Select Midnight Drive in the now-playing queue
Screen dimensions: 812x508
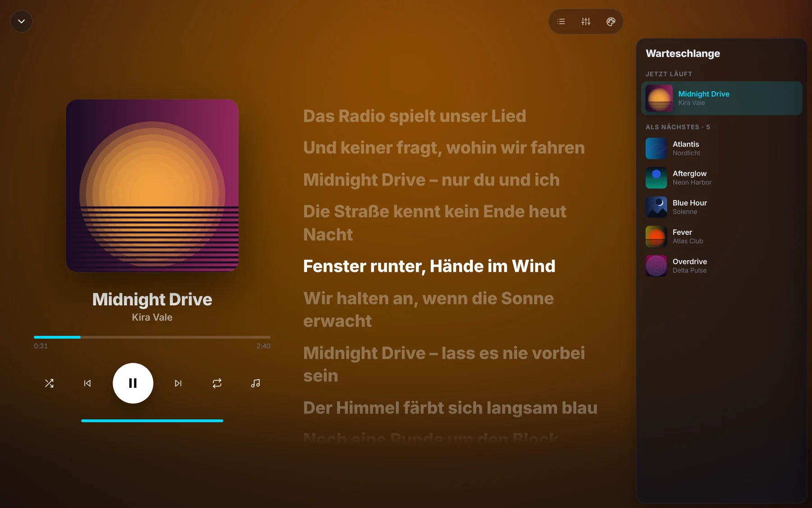coord(721,98)
